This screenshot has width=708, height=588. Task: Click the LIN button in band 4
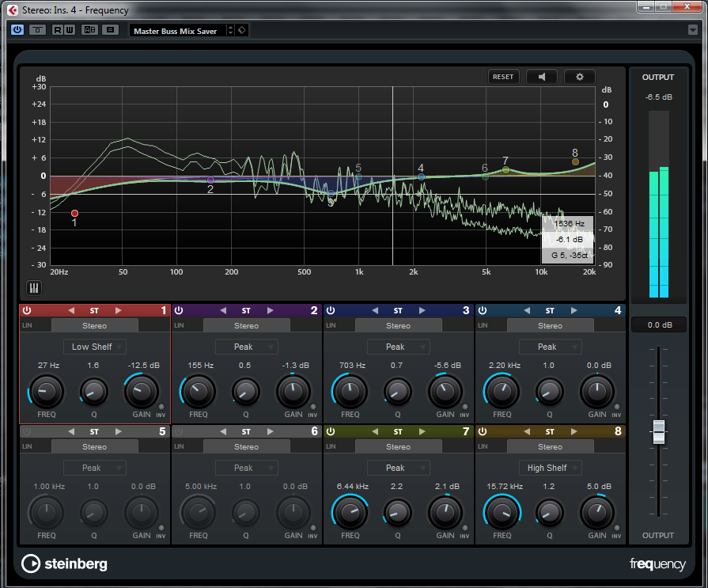tap(483, 325)
